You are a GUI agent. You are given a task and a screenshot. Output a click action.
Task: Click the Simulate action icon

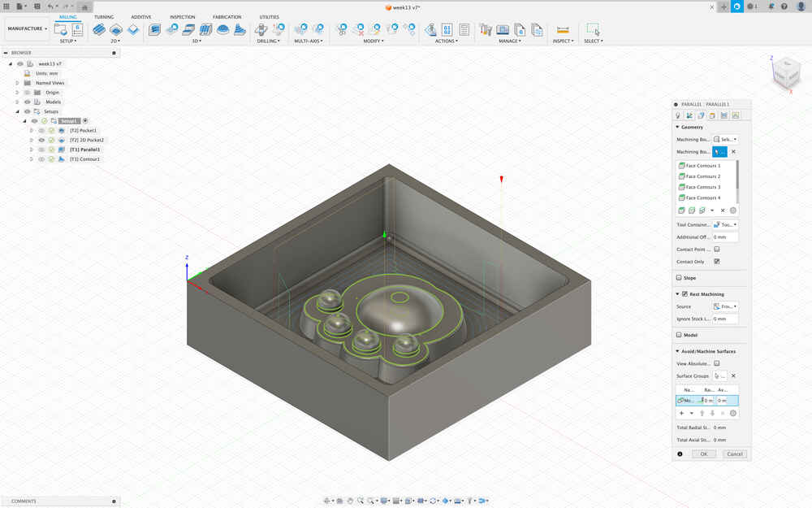[x=430, y=29]
